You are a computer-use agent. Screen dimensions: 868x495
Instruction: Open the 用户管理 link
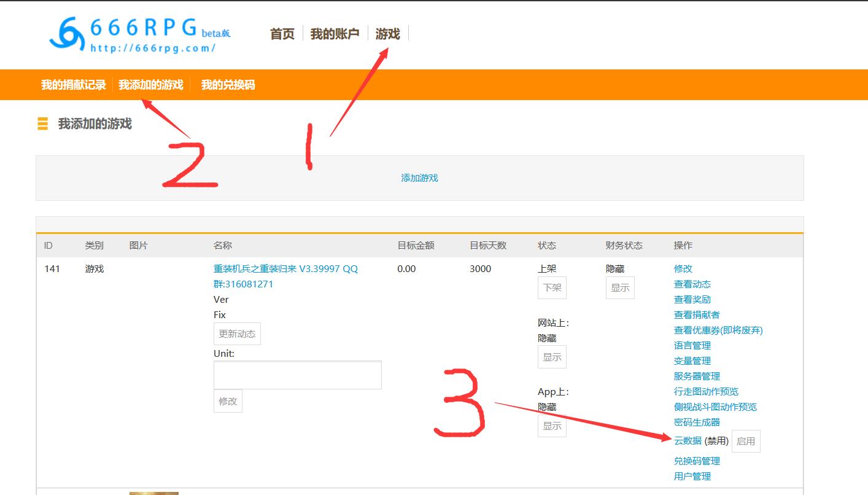pos(692,477)
